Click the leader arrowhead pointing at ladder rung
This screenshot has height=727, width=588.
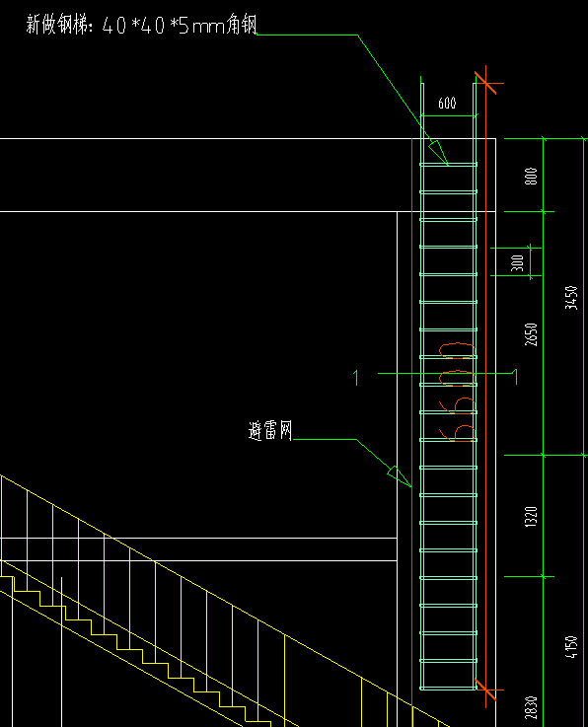point(438,153)
